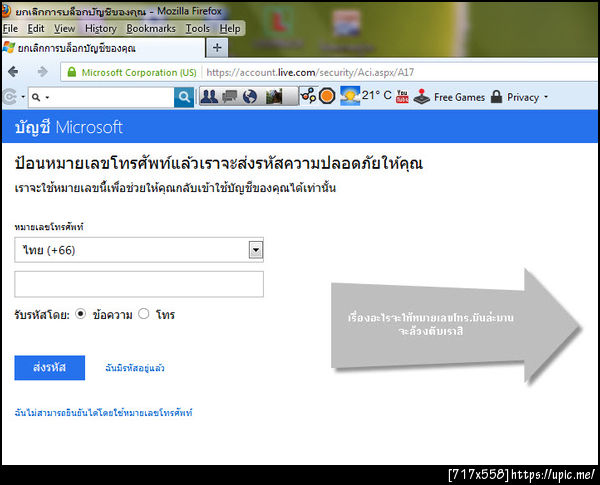Screen dimensions: 600x485
Task: Click the joystick Free Games icon
Action: [422, 96]
